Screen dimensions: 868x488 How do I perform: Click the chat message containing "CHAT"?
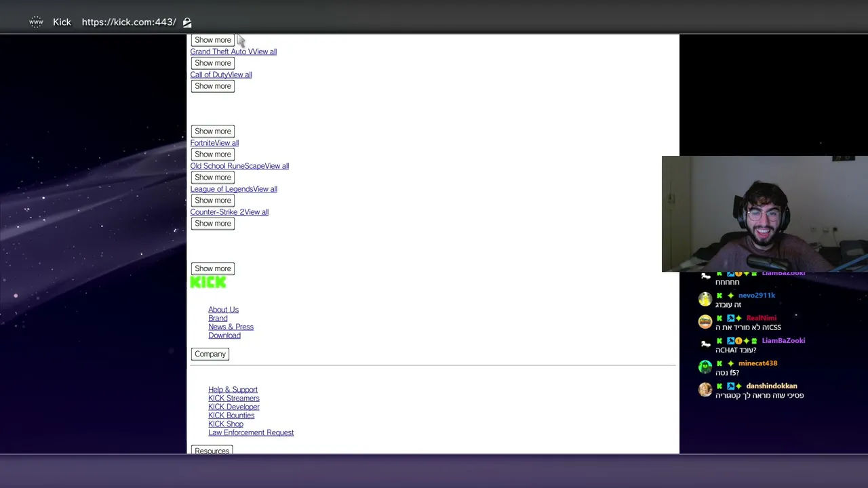736,350
